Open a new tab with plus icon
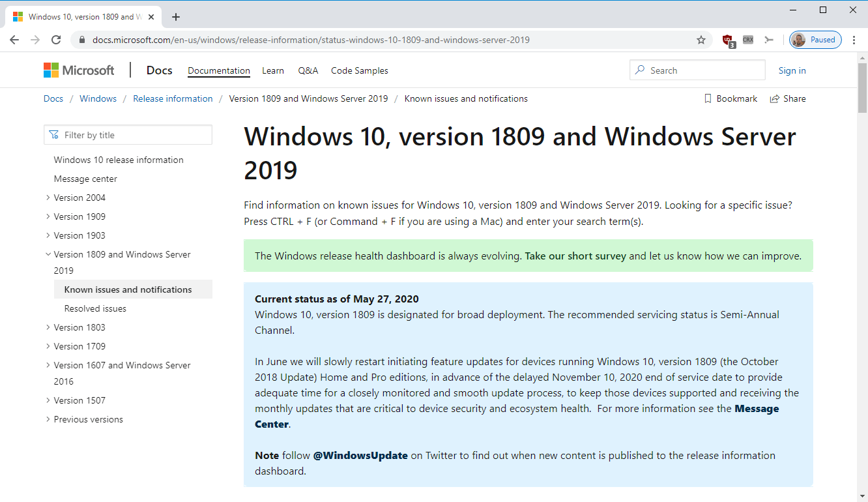Image resolution: width=868 pixels, height=502 pixels. tap(175, 17)
